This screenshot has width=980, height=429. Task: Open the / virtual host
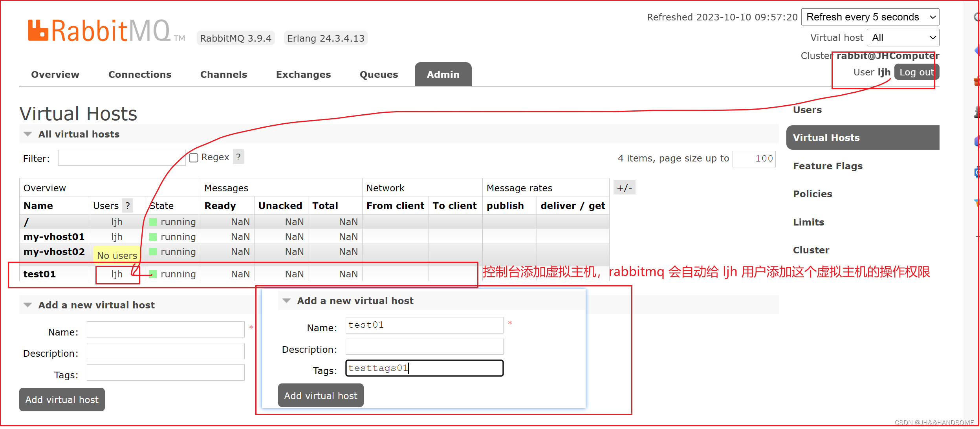pos(26,222)
